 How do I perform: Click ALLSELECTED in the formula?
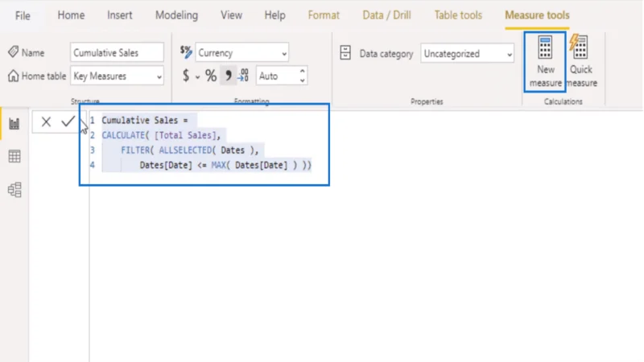coord(185,150)
